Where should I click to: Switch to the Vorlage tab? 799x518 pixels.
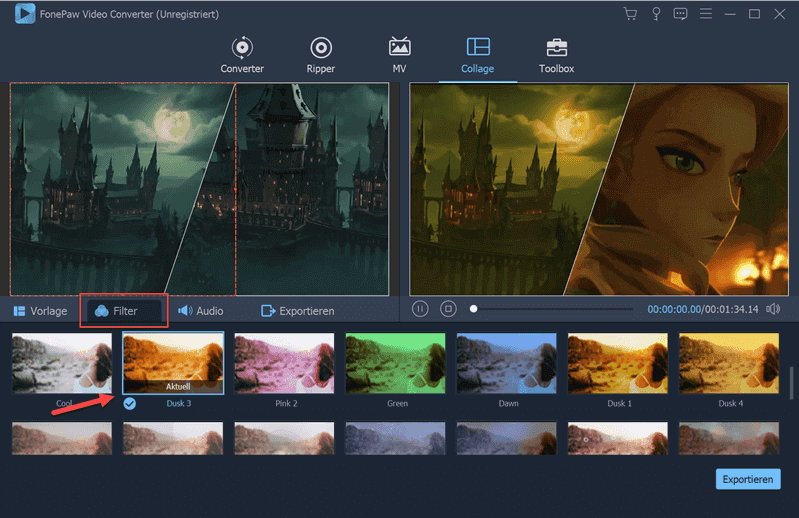(40, 311)
